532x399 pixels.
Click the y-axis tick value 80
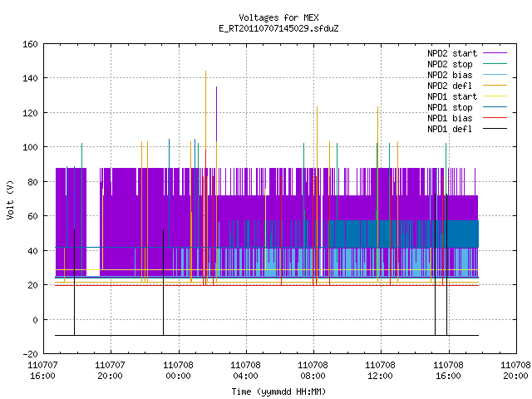(33, 182)
